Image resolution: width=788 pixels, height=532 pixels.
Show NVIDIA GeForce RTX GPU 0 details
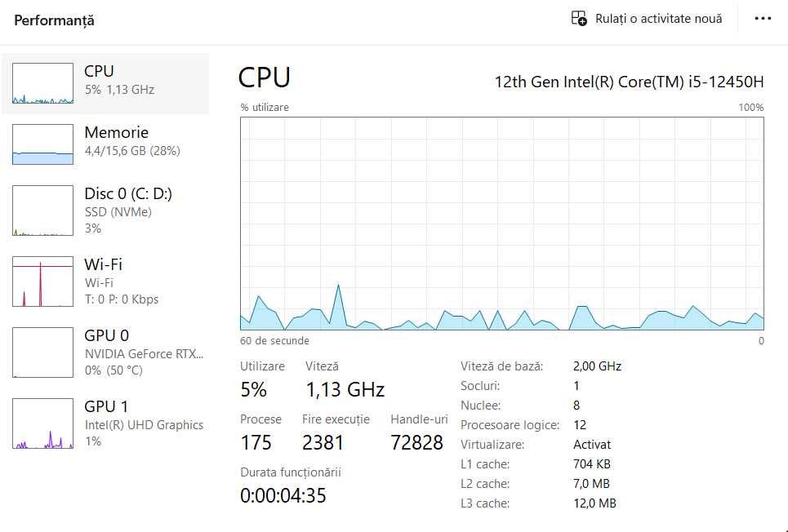pyautogui.click(x=144, y=353)
